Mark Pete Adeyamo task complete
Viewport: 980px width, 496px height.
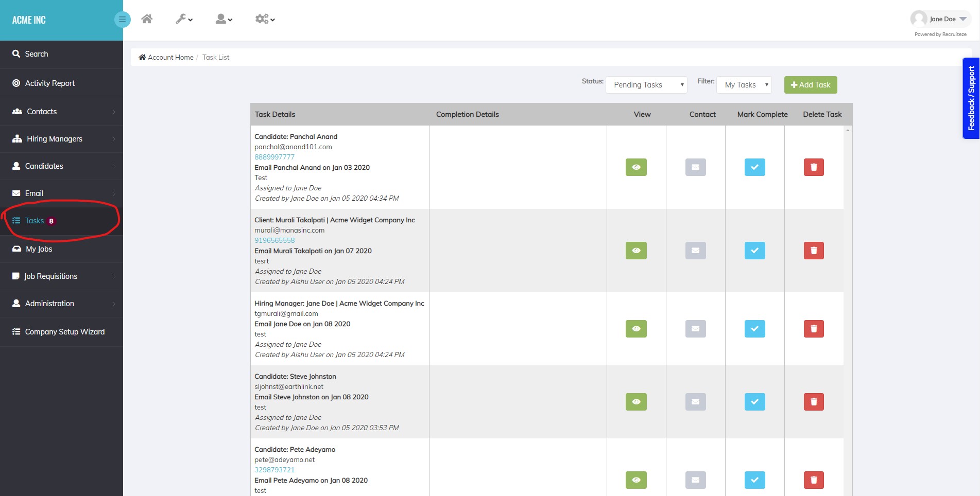click(x=754, y=480)
